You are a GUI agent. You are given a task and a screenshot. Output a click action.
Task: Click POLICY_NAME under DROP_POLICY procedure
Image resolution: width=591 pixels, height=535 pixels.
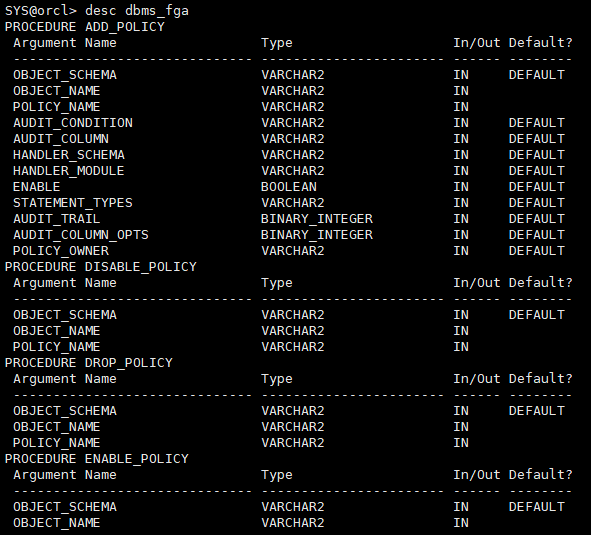[57, 443]
